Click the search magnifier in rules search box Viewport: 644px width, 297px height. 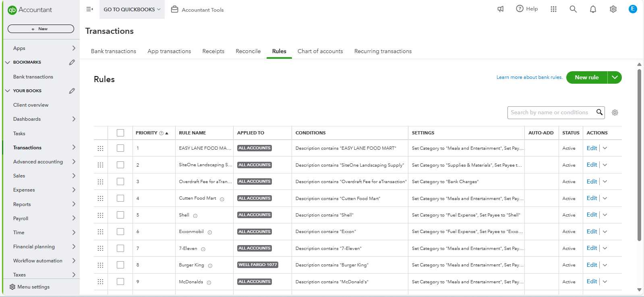[x=599, y=112]
